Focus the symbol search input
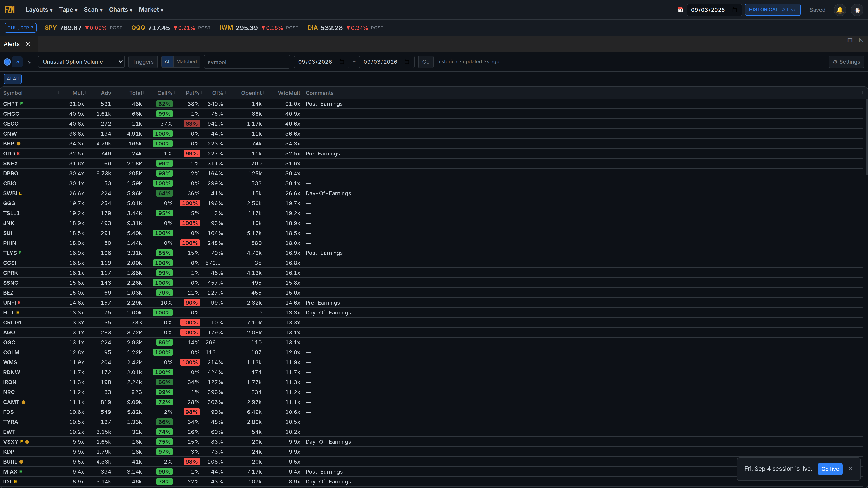This screenshot has height=488, width=868. point(247,62)
